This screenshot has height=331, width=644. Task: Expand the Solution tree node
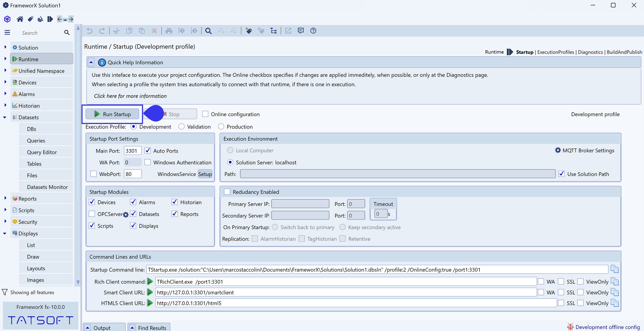click(5, 47)
